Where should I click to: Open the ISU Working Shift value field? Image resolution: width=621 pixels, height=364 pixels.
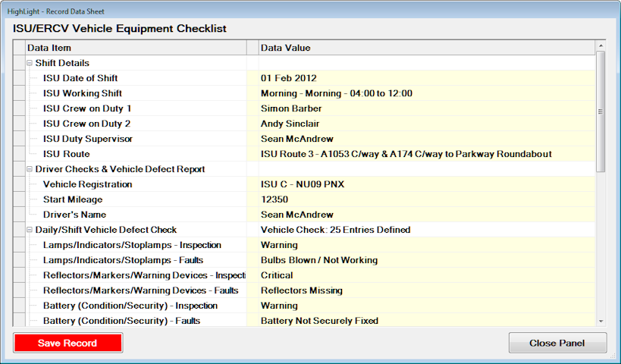[425, 93]
